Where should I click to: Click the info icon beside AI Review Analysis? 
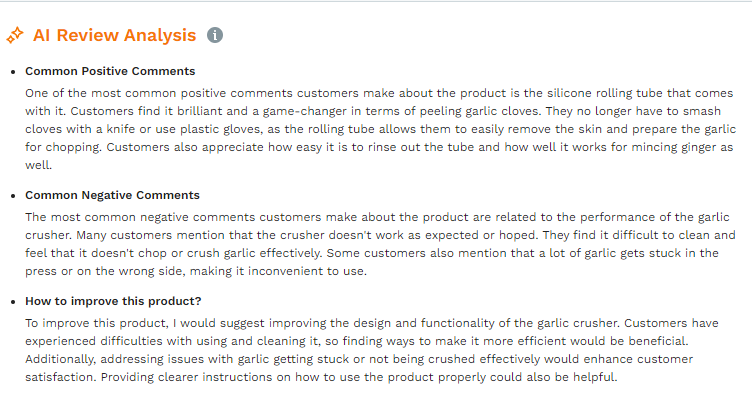(215, 35)
